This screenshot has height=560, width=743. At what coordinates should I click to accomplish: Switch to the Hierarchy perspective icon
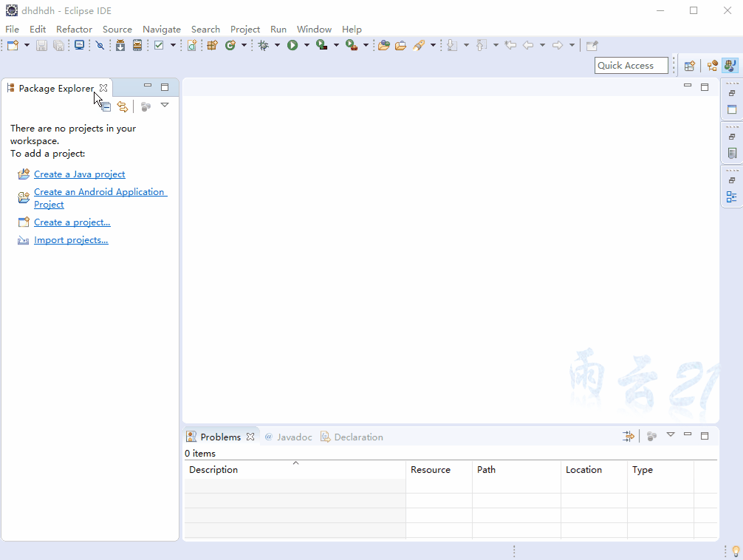coord(712,66)
